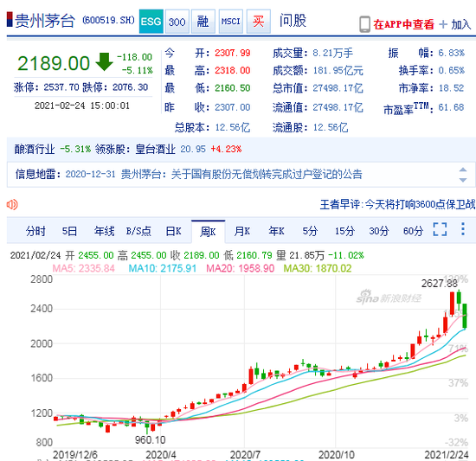Switch to the 30分 chart tab
This screenshot has width=476, height=461.
(379, 231)
